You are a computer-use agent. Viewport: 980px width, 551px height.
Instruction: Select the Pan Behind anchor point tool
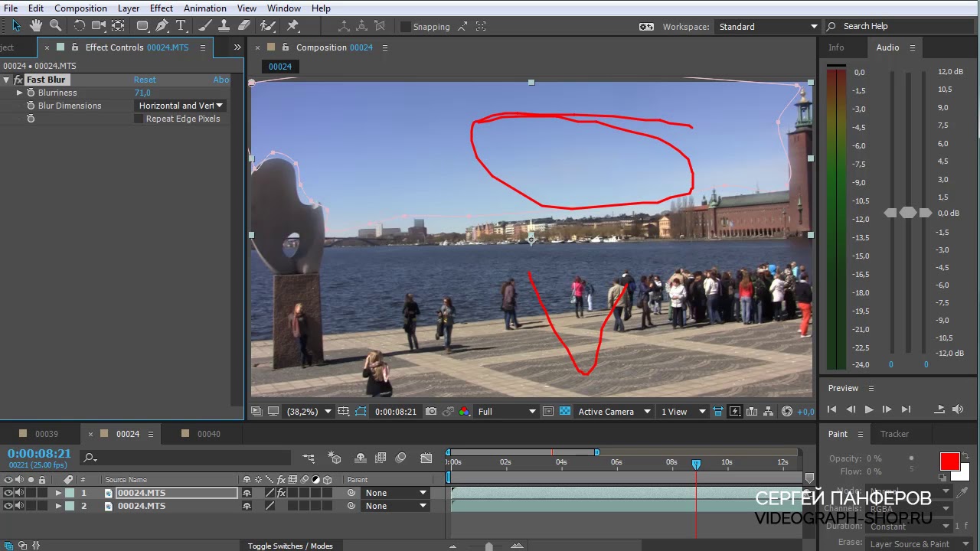click(x=118, y=26)
